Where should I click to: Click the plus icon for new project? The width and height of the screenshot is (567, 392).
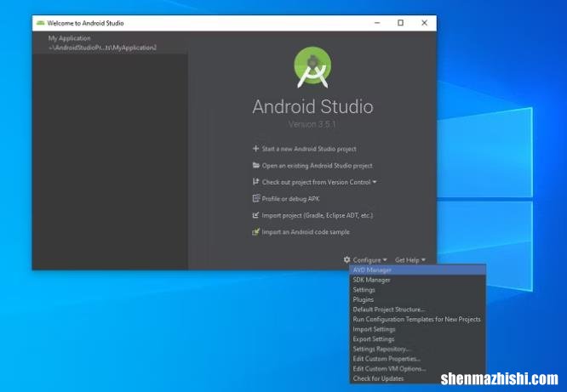[x=255, y=149]
